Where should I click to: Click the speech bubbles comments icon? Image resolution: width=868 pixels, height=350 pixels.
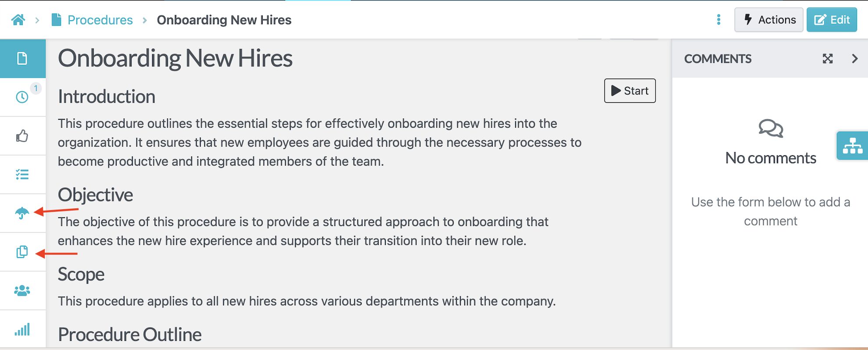coord(771,129)
